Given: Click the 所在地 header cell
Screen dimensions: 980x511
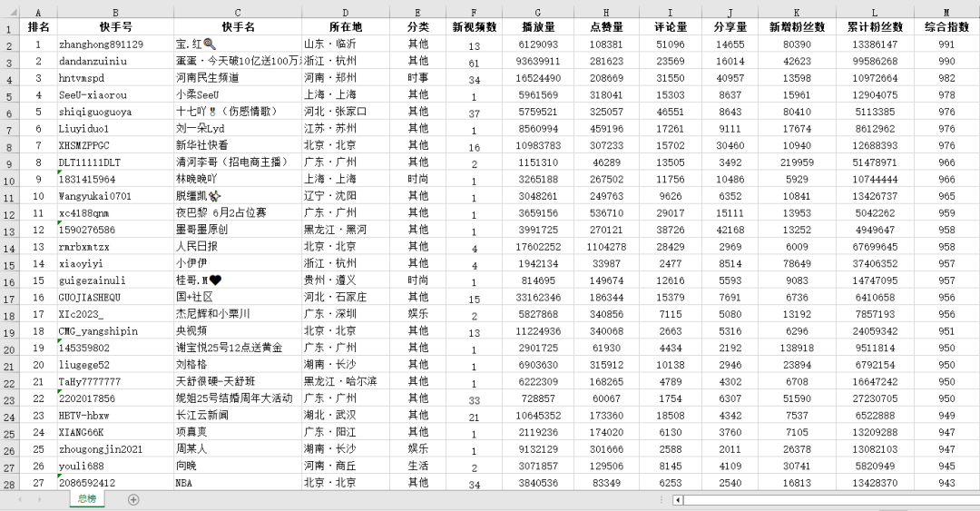Looking at the screenshot, I should click(x=346, y=27).
